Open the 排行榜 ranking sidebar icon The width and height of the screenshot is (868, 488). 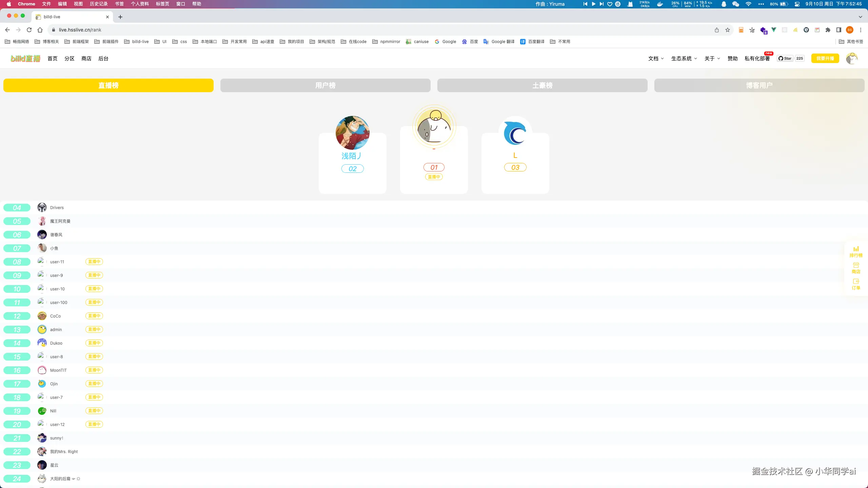[x=856, y=251]
